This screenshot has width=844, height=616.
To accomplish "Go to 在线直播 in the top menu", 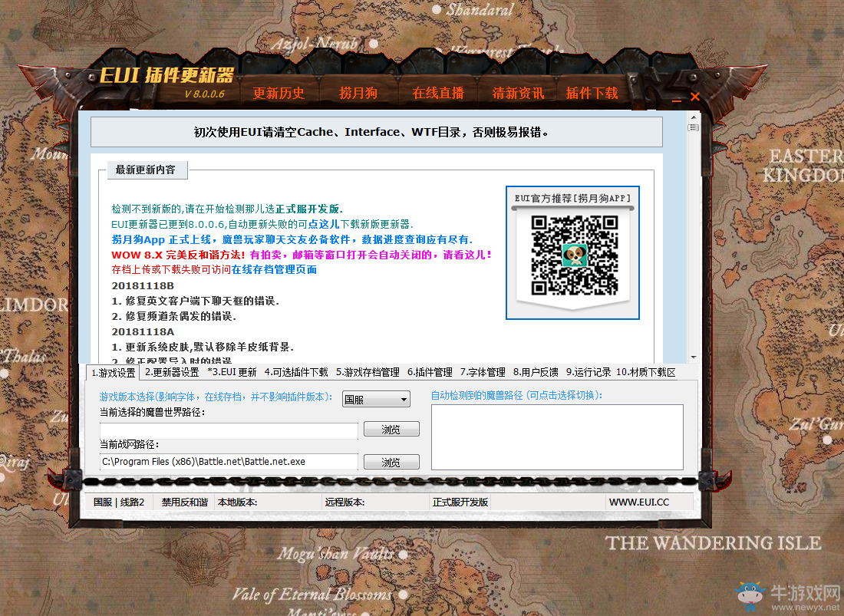I will [438, 93].
